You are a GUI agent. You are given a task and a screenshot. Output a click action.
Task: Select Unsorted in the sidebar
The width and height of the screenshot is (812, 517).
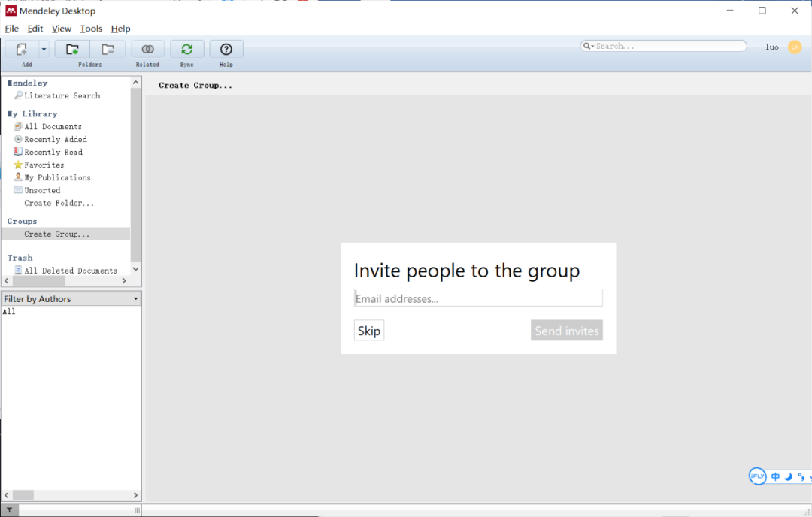[x=42, y=190]
